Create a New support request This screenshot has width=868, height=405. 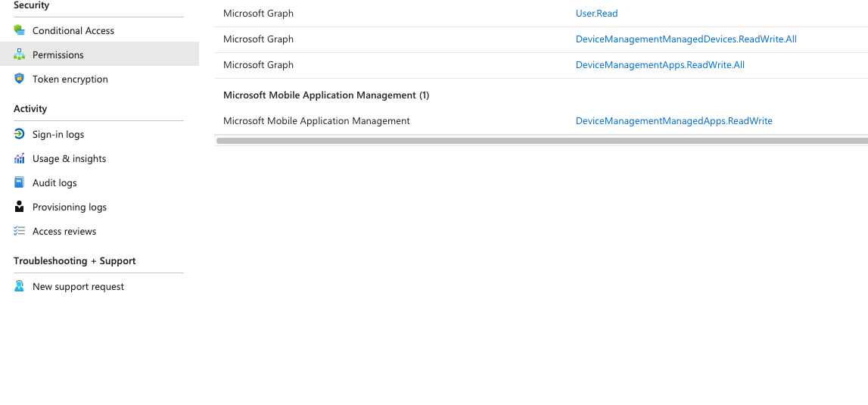pos(78,287)
